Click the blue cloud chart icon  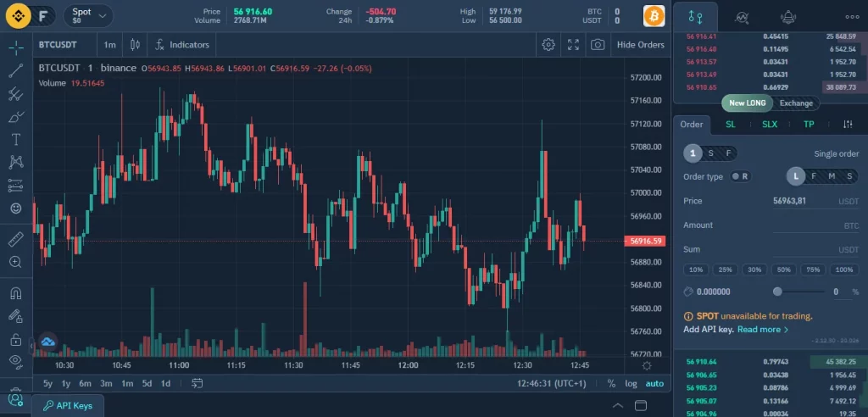click(48, 342)
